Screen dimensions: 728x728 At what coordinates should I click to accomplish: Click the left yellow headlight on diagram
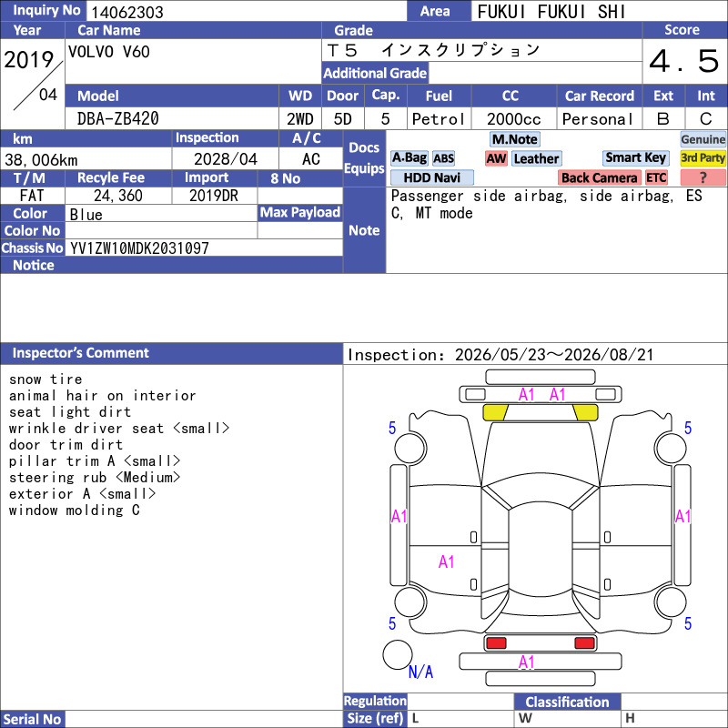click(495, 412)
